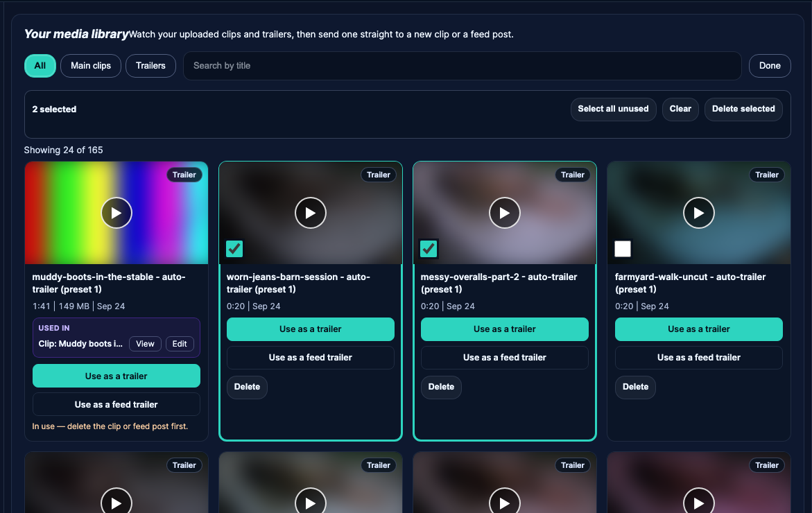
Task: Click the worn-jeans-barn-session title text
Action: (298, 283)
